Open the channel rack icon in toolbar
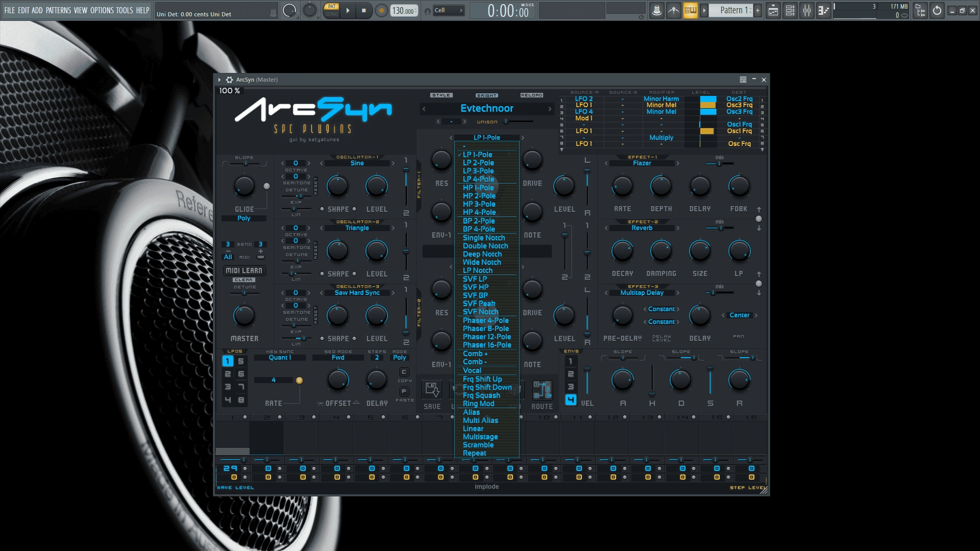 [790, 10]
